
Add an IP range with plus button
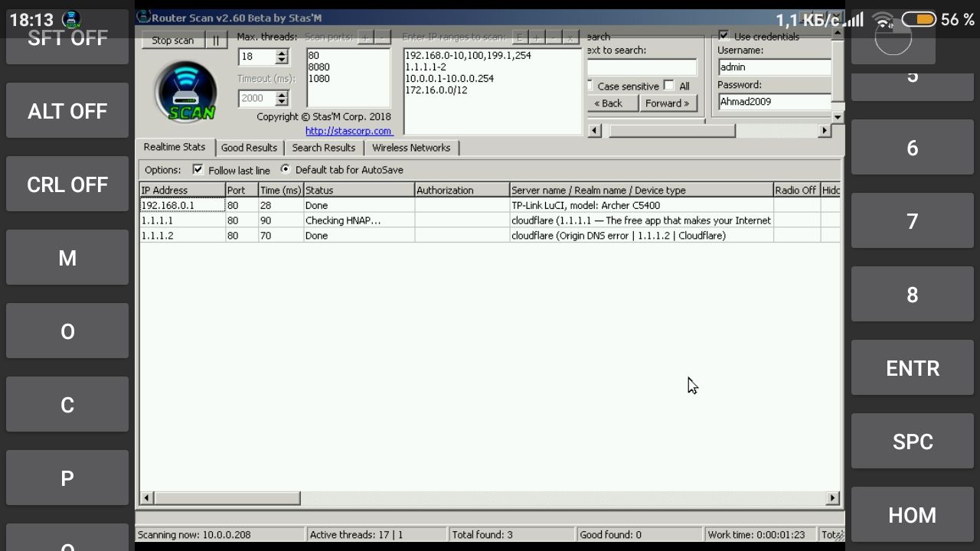pyautogui.click(x=537, y=37)
